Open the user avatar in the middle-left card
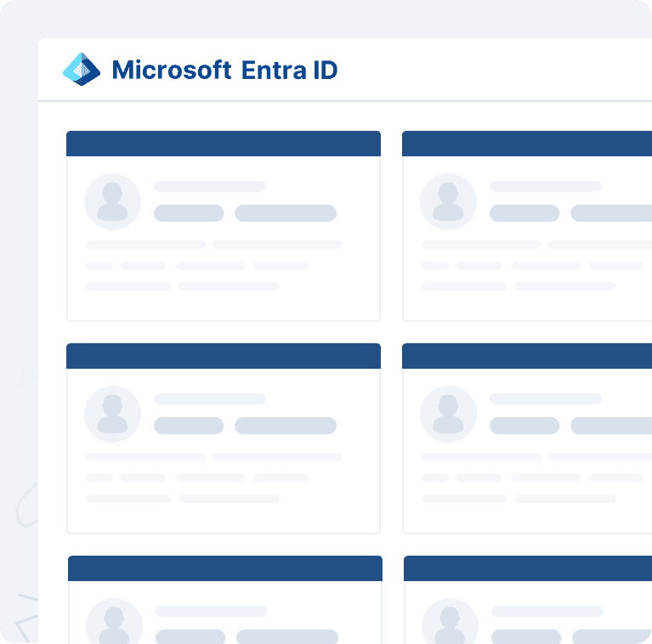This screenshot has height=644, width=652. point(112,414)
